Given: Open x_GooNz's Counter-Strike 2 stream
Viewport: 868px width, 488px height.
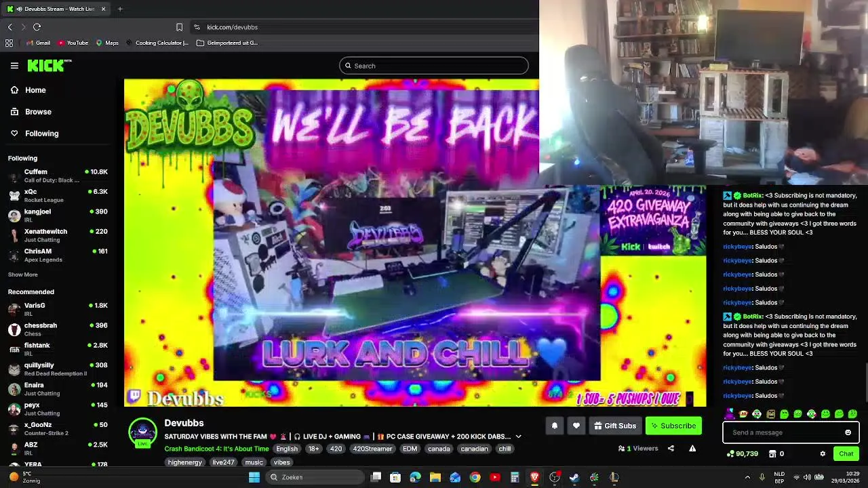Looking at the screenshot, I should click(58, 428).
